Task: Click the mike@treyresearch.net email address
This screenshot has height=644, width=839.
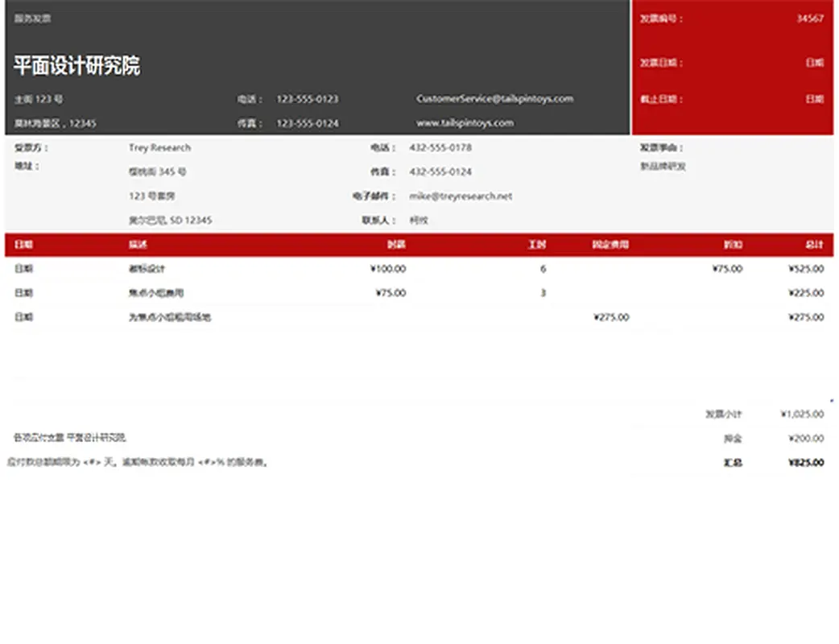Action: (x=461, y=196)
